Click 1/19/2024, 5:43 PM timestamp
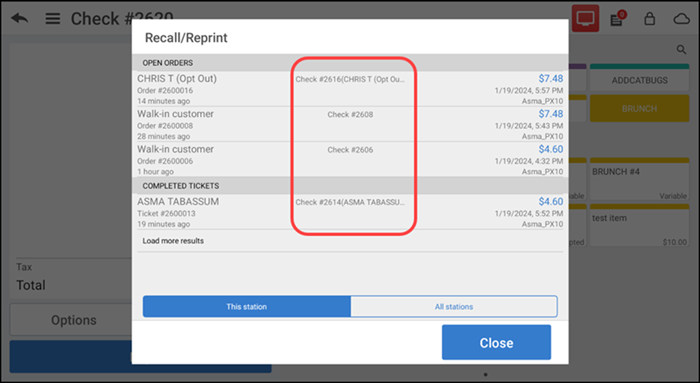This screenshot has height=383, width=700. (x=529, y=126)
